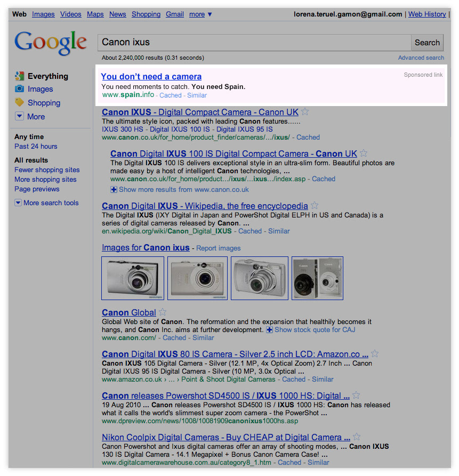Expand Show stock quote for CAJ
This screenshot has width=459, height=476.
[269, 329]
